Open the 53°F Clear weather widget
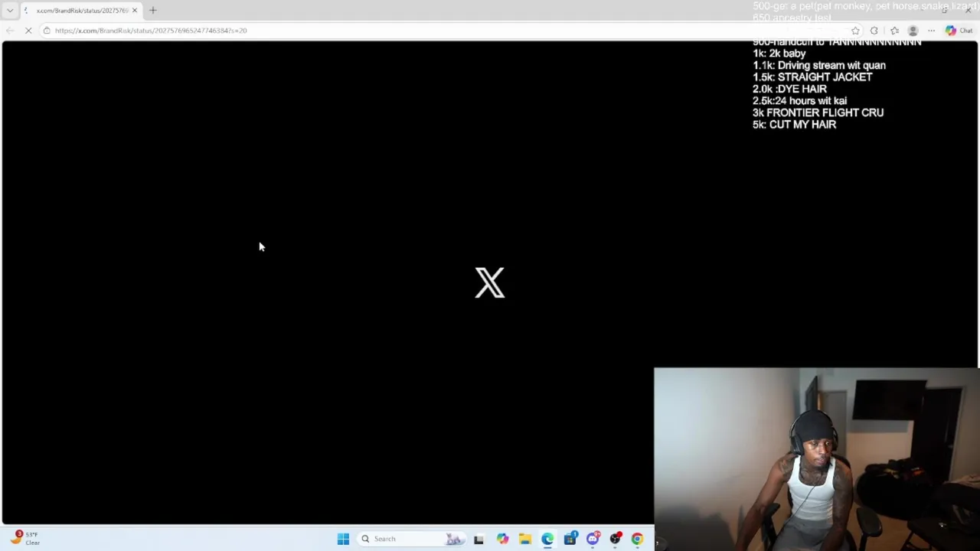This screenshot has height=551, width=980. tap(24, 538)
